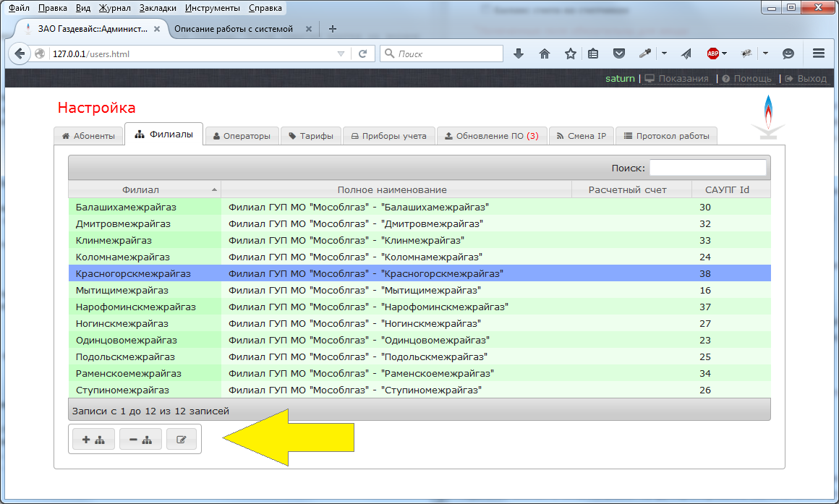The height and width of the screenshot is (504, 839).
Task: Click the add branch button
Action: 93,440
